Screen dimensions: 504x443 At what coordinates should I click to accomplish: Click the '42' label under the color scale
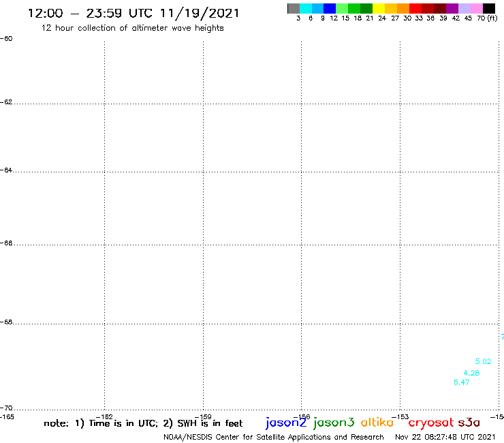(456, 18)
